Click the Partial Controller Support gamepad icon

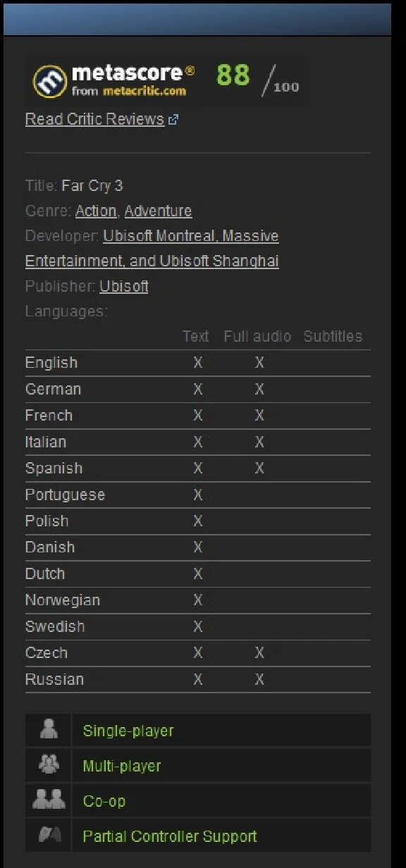coord(49,836)
